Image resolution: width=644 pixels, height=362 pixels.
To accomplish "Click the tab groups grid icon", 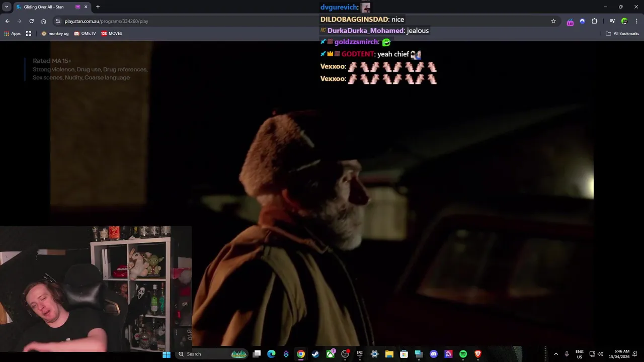I will coord(29,34).
